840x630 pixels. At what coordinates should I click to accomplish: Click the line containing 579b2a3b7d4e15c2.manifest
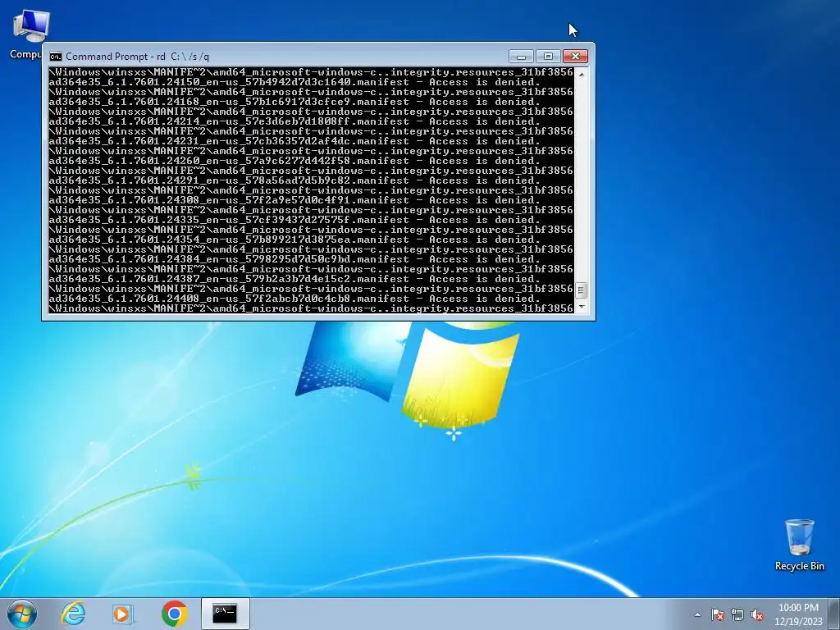pos(294,279)
